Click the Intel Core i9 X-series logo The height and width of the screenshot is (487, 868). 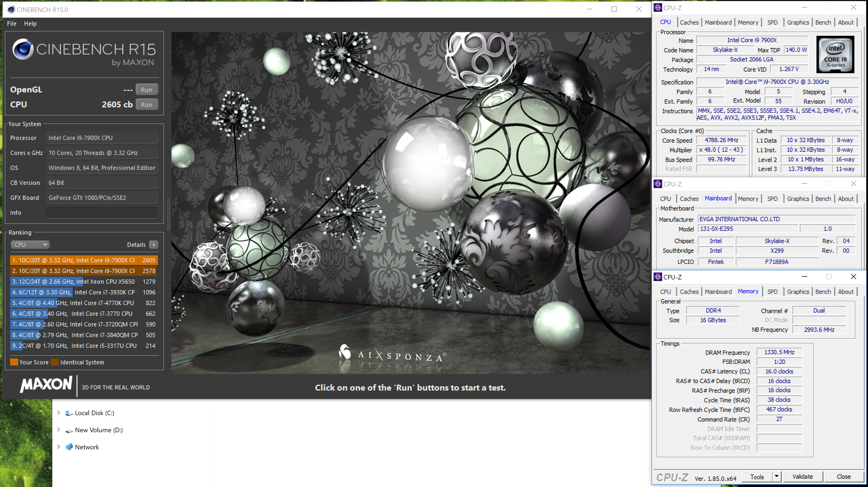tap(835, 55)
